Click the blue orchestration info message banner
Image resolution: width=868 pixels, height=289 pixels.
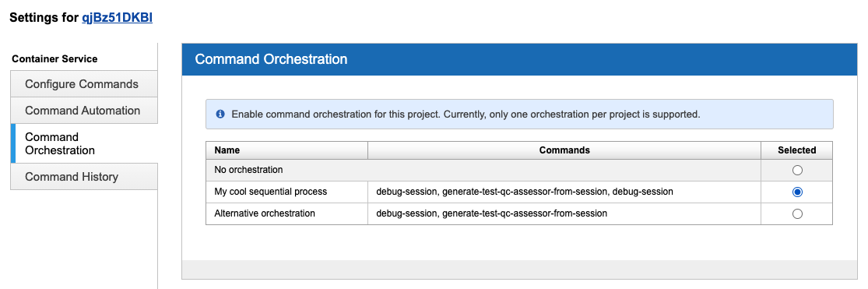click(519, 115)
